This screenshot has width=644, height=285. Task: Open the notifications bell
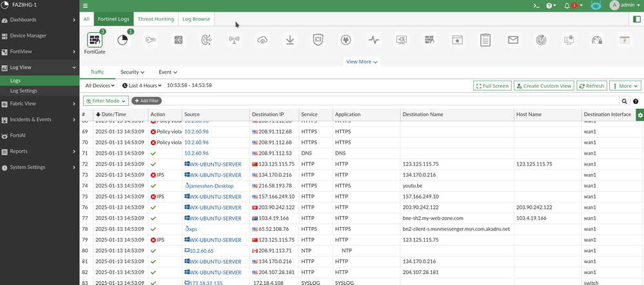pyautogui.click(x=567, y=5)
